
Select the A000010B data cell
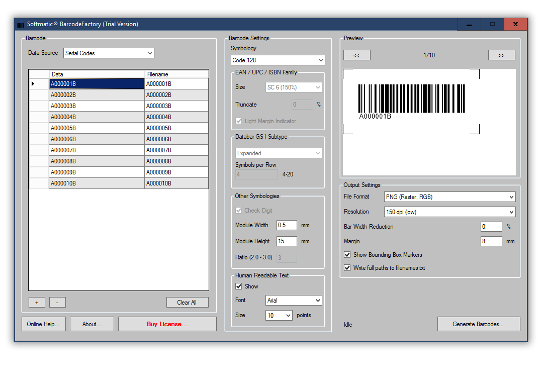tap(97, 183)
